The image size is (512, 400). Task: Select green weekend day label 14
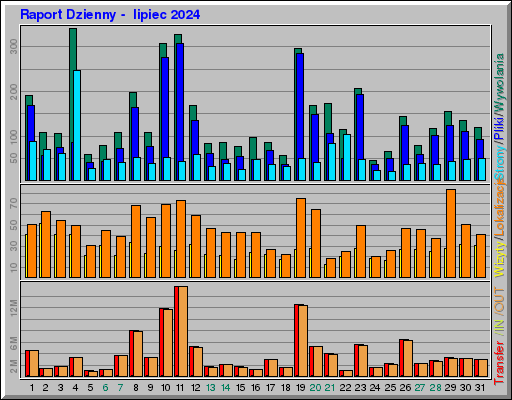click(x=226, y=388)
